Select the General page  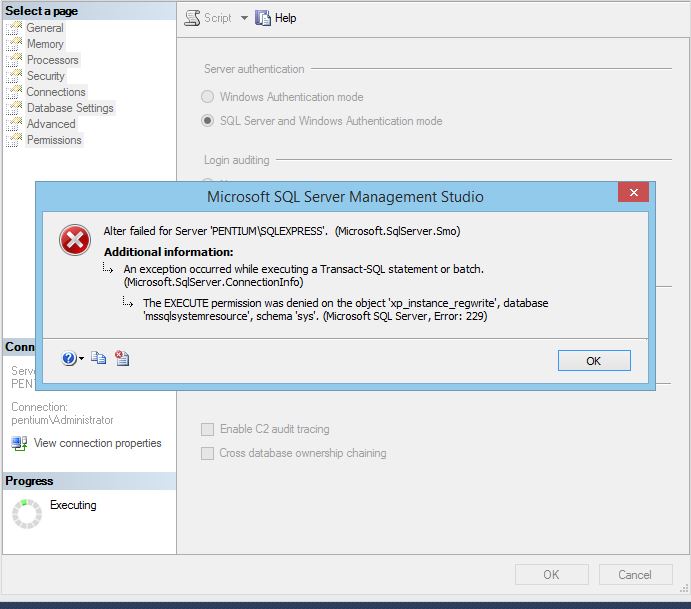click(x=45, y=28)
